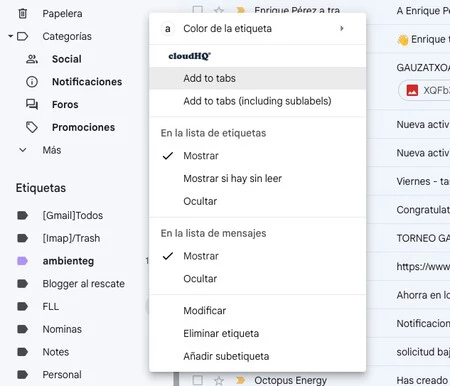This screenshot has height=386, width=450.
Task: Open the Nominas label icon
Action: 22,329
